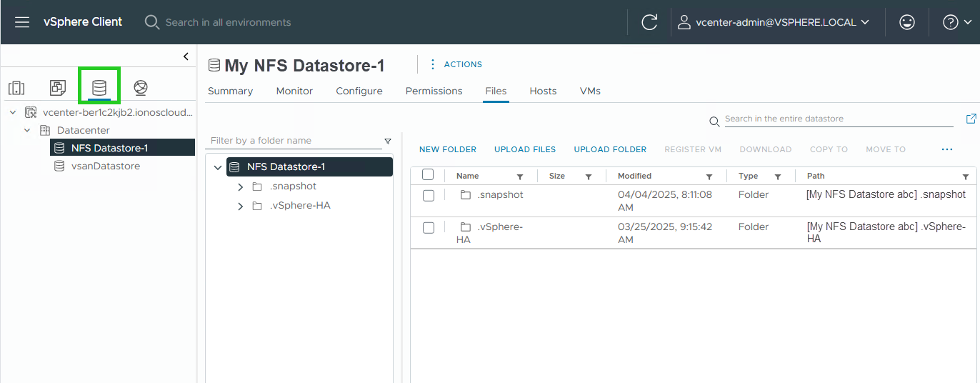Collapse the vcenter server tree node

[13, 112]
